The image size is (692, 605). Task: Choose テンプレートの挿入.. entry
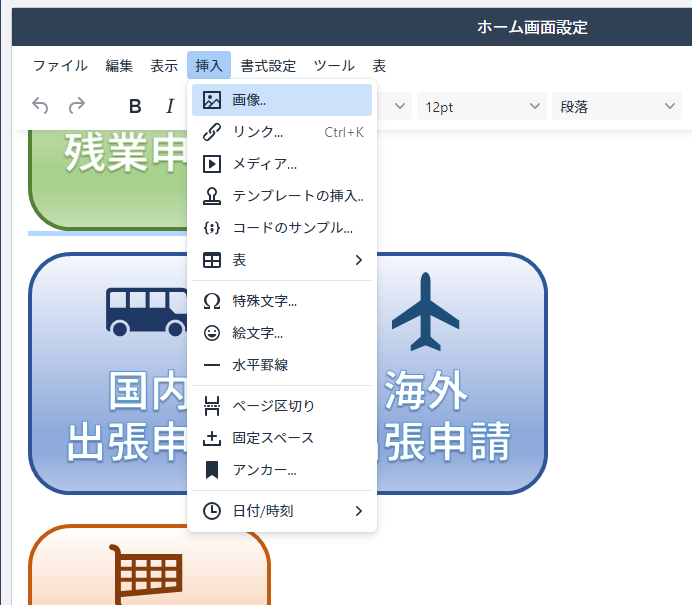pyautogui.click(x=282, y=196)
